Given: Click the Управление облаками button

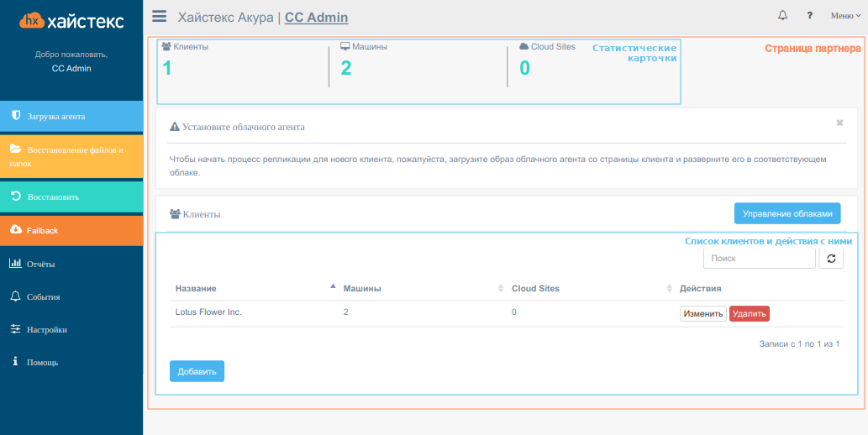Looking at the screenshot, I should 787,213.
